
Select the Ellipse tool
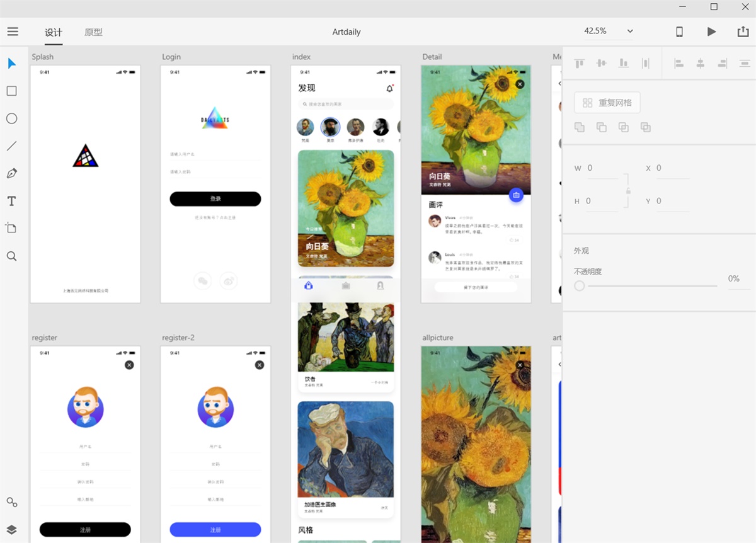click(12, 118)
